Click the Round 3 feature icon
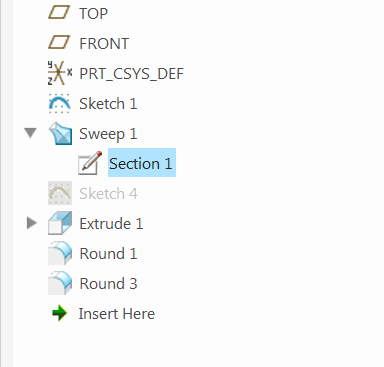384x367 pixels. (60, 283)
